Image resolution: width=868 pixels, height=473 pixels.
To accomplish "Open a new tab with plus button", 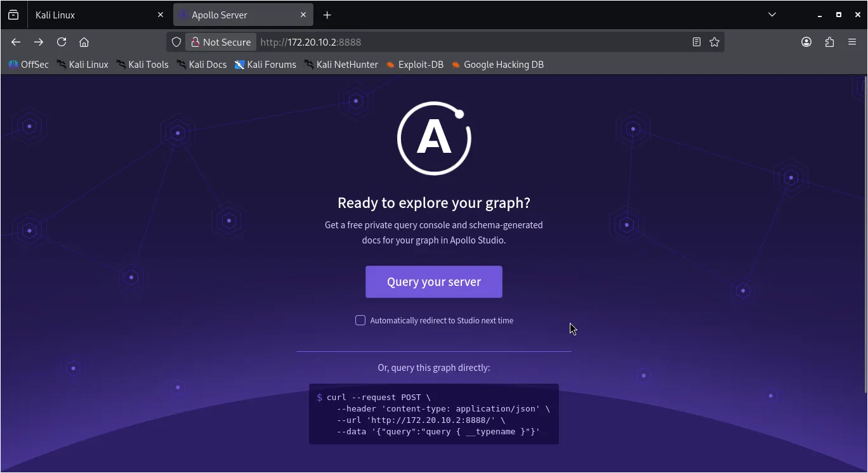I will (x=327, y=15).
